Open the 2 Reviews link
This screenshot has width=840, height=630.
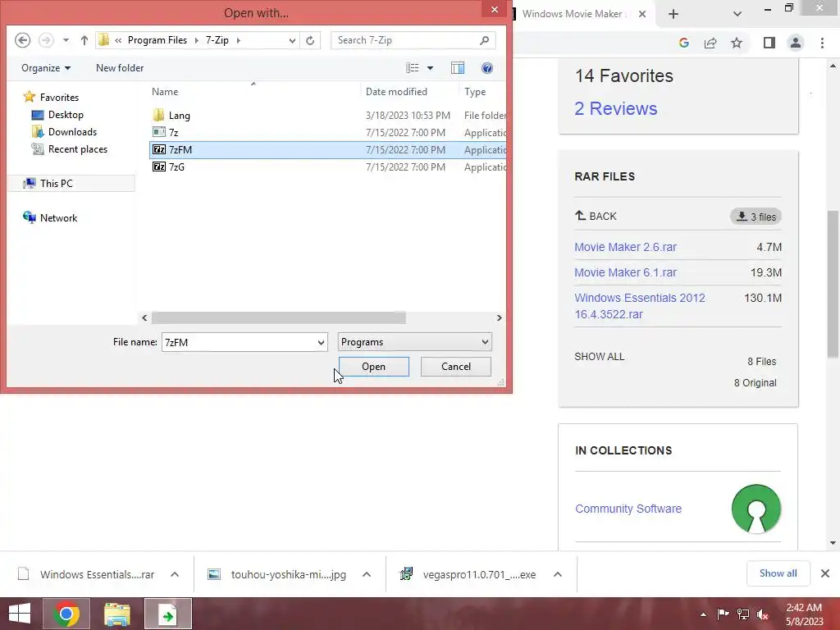click(615, 109)
